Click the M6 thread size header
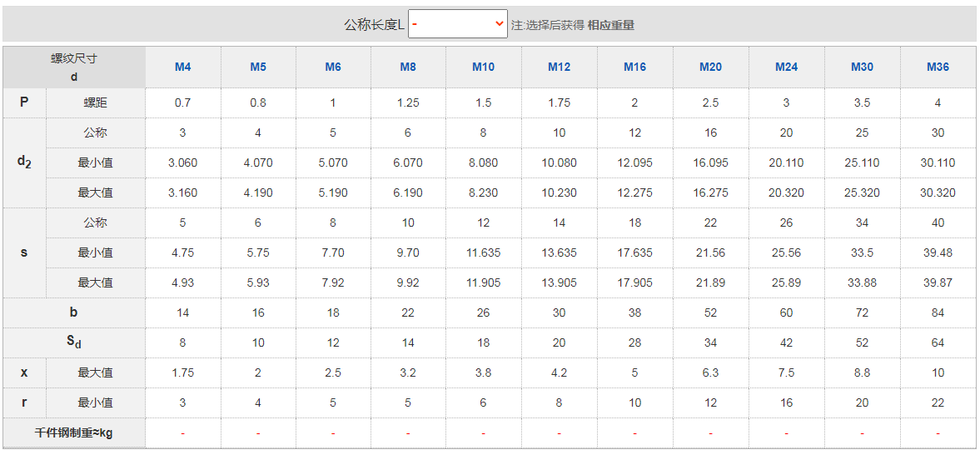This screenshot has height=455, width=980. 333,67
